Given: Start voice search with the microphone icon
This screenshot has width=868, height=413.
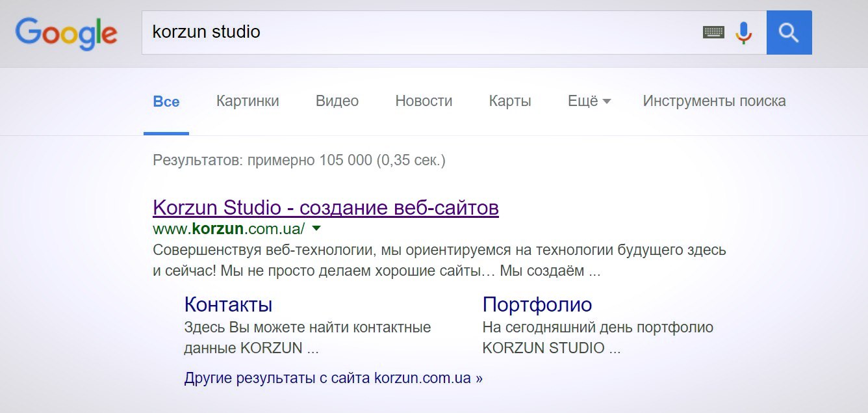Looking at the screenshot, I should (x=743, y=31).
